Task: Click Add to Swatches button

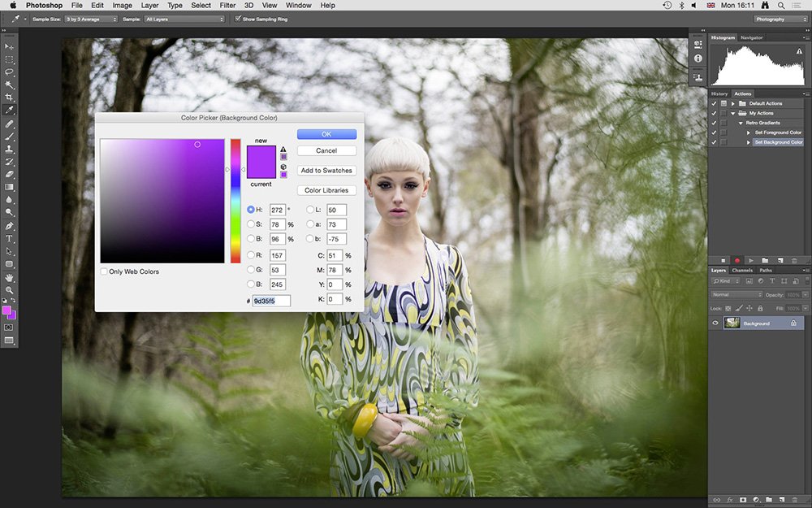Action: 326,170
